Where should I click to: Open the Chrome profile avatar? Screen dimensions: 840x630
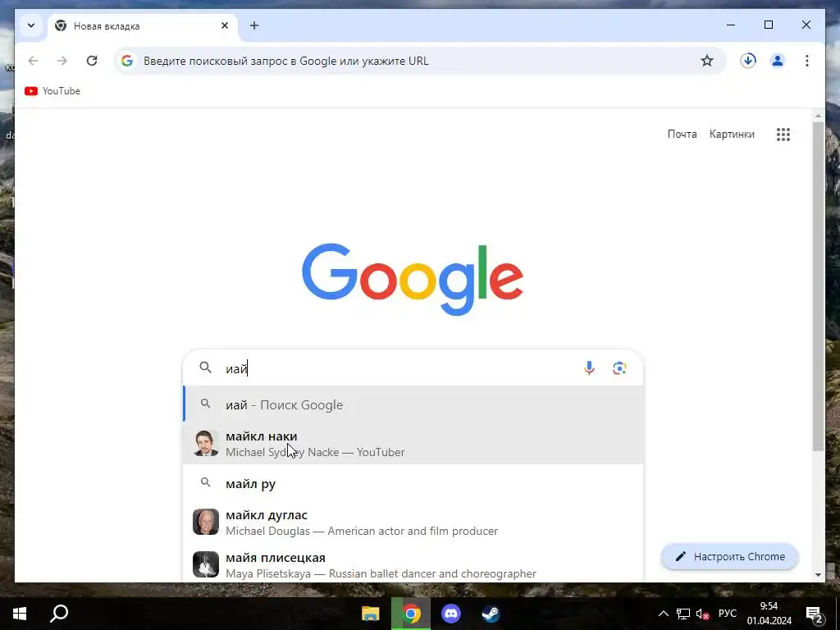[x=778, y=61]
